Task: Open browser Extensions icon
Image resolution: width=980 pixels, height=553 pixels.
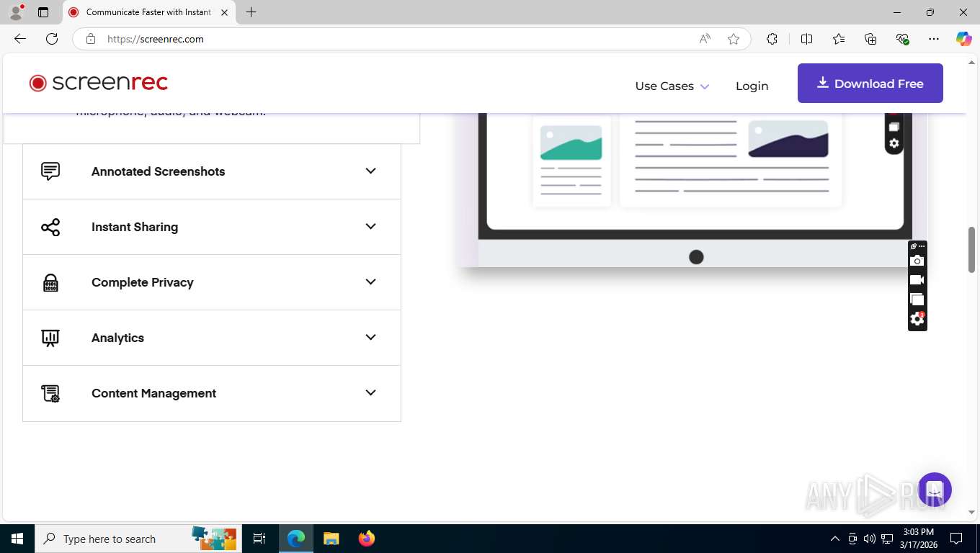Action: click(772, 39)
